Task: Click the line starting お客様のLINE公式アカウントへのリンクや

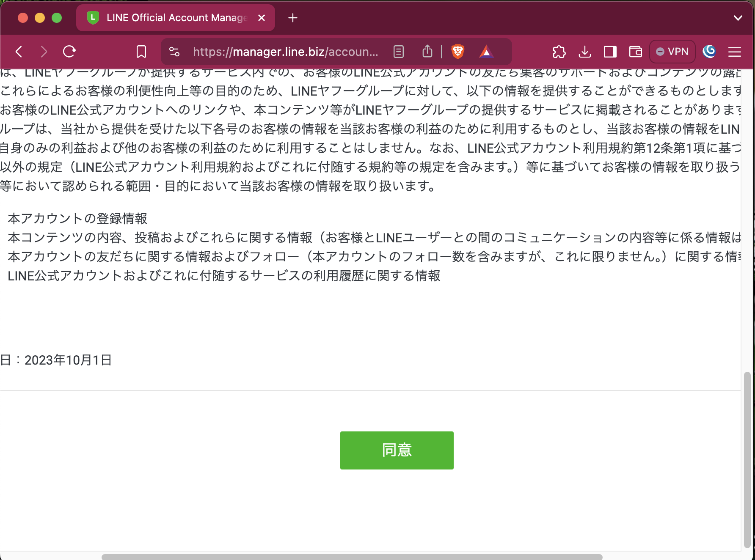Action: (x=370, y=110)
